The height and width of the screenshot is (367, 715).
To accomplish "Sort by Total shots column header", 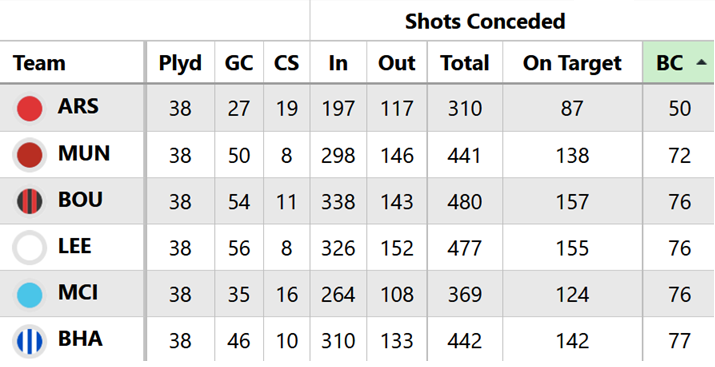I will click(x=465, y=63).
